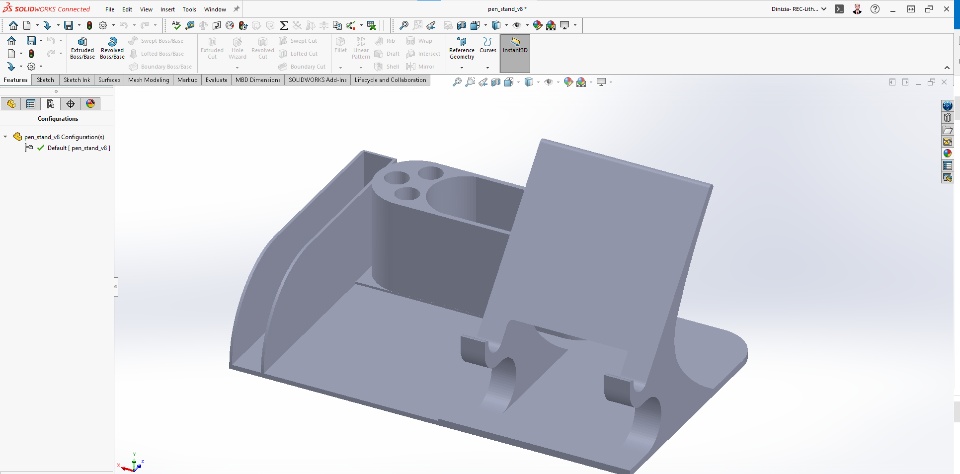Open PropertyManager tab icon
The height and width of the screenshot is (474, 960).
tap(30, 103)
